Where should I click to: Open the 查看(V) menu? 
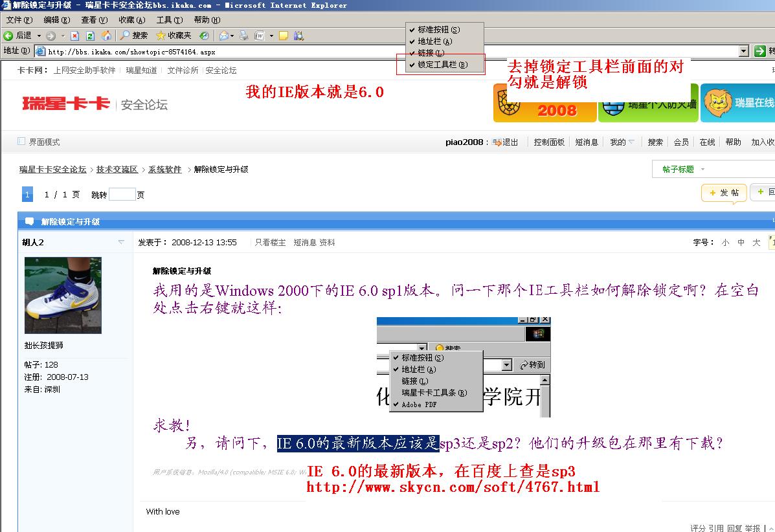coord(95,20)
